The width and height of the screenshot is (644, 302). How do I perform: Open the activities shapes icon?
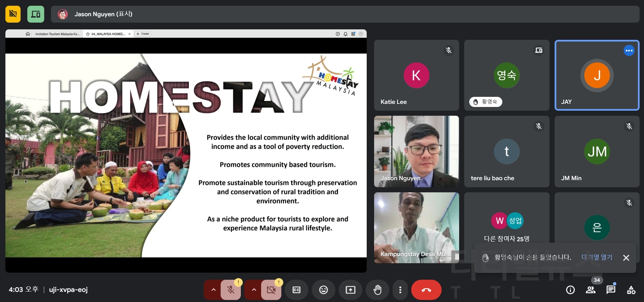click(631, 290)
